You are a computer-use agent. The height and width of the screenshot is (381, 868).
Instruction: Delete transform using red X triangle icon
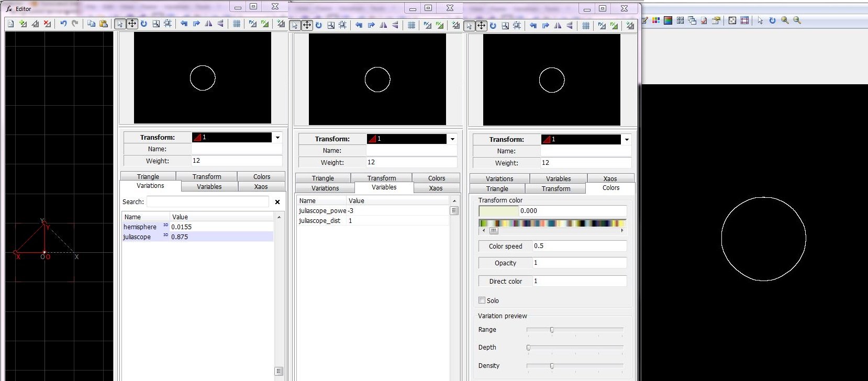48,24
